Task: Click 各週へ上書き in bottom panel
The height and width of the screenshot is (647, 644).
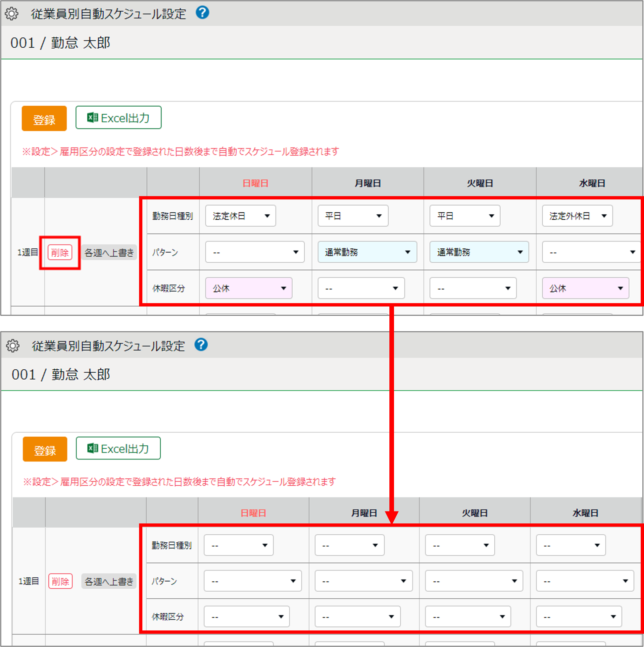Action: [109, 581]
